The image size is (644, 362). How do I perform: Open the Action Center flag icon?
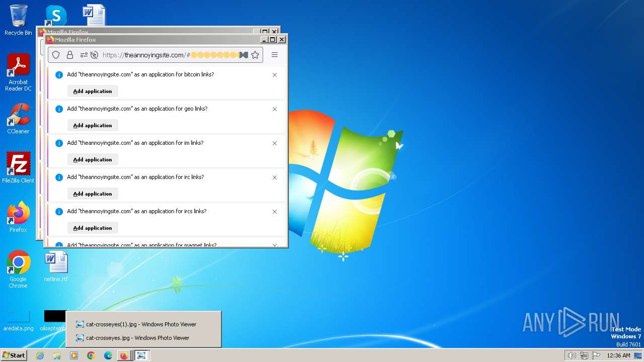(x=596, y=355)
